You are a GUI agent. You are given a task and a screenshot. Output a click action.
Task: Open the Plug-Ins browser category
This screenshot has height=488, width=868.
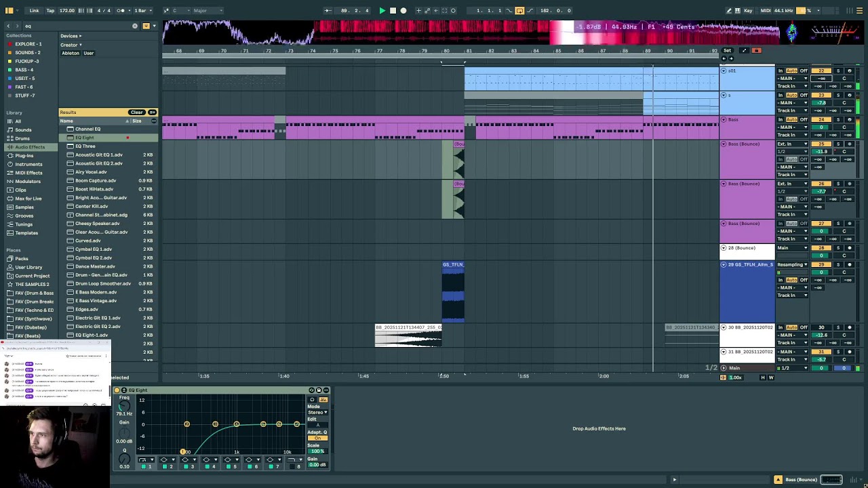point(24,156)
